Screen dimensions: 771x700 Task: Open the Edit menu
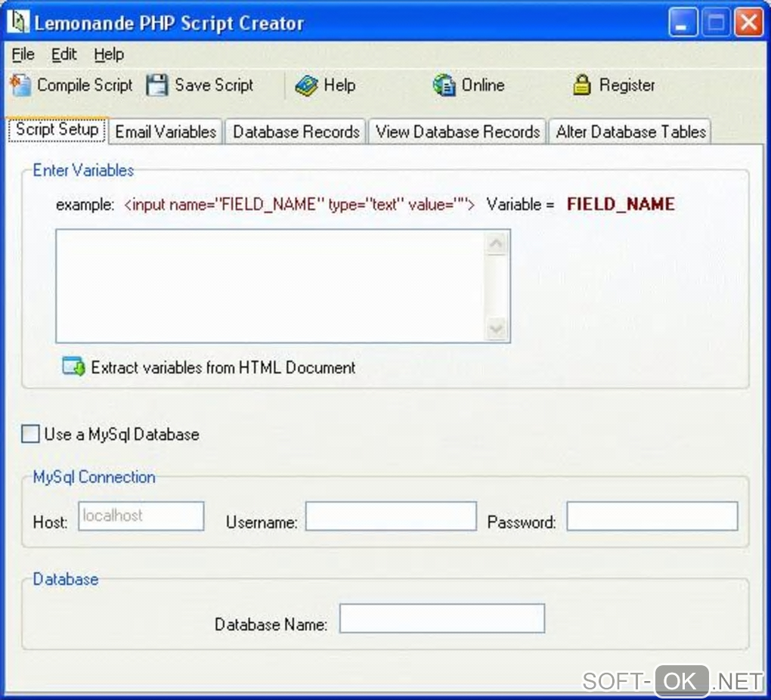64,54
